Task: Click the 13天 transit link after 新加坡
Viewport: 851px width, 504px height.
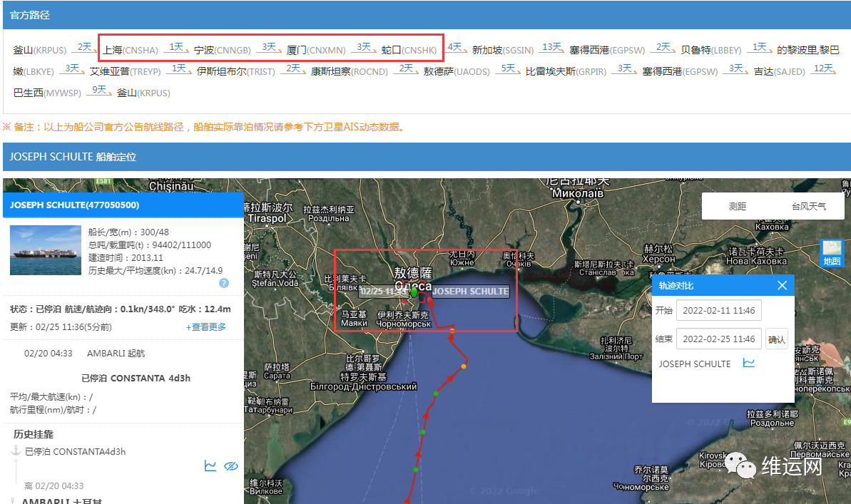Action: point(552,48)
